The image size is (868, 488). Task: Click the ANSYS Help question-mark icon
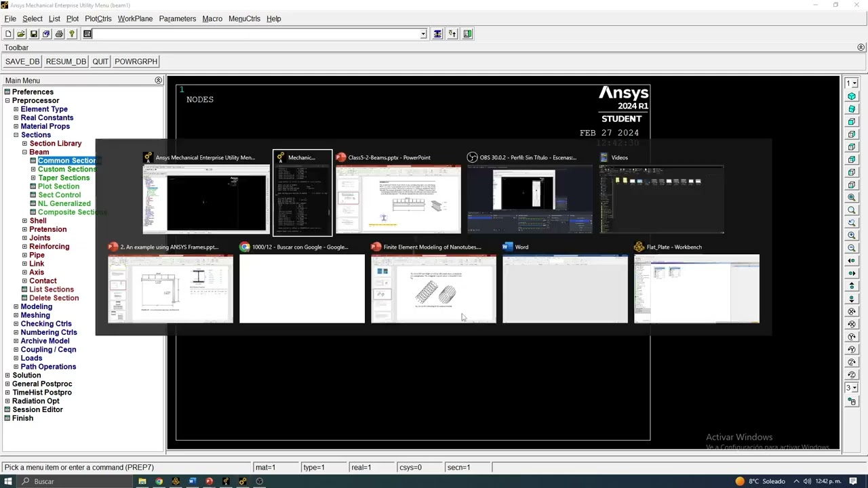[72, 34]
